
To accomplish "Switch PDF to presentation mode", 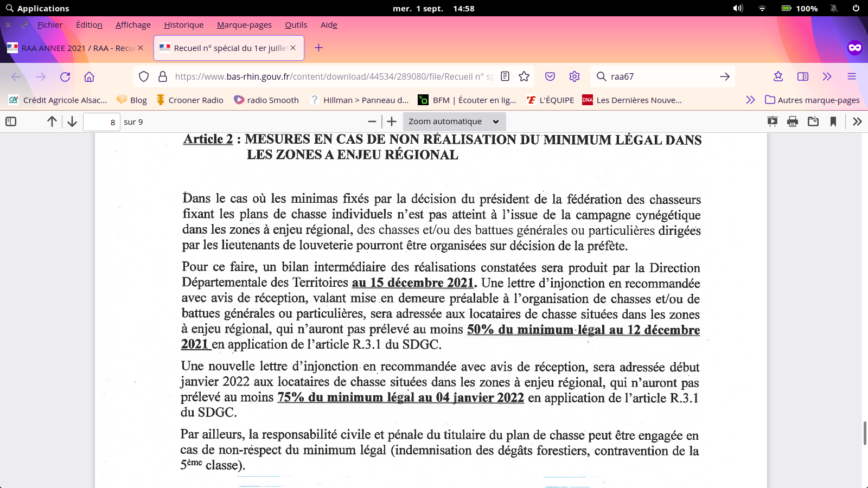I will pyautogui.click(x=773, y=121).
